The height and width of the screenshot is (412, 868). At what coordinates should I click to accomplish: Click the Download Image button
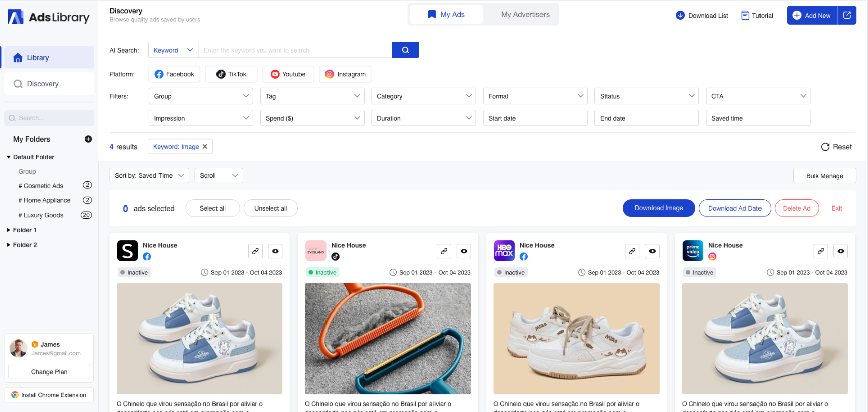(x=659, y=208)
